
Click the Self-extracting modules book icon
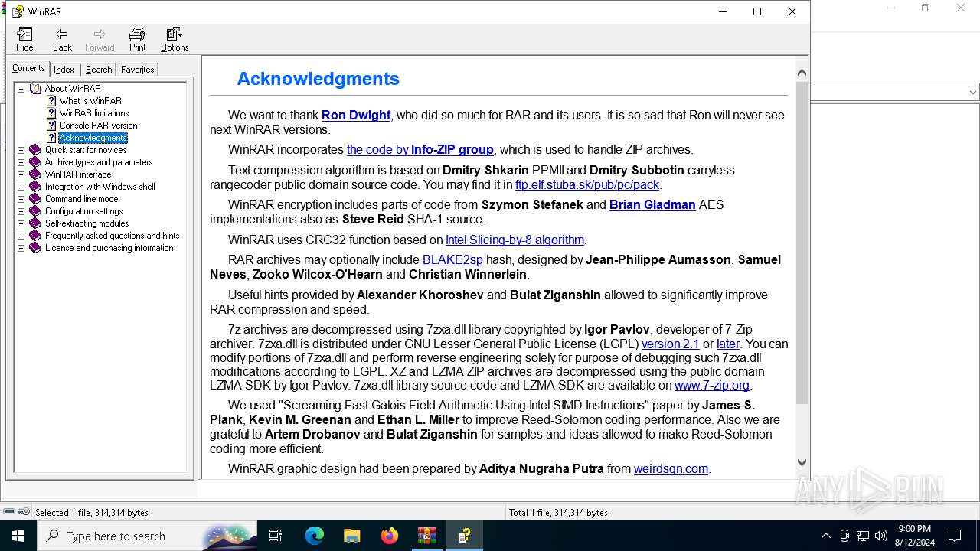[x=35, y=223]
